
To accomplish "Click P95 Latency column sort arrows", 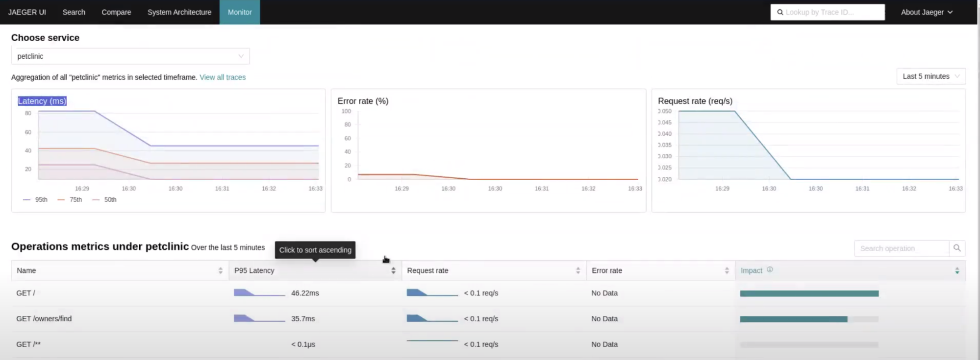I will (x=393, y=270).
